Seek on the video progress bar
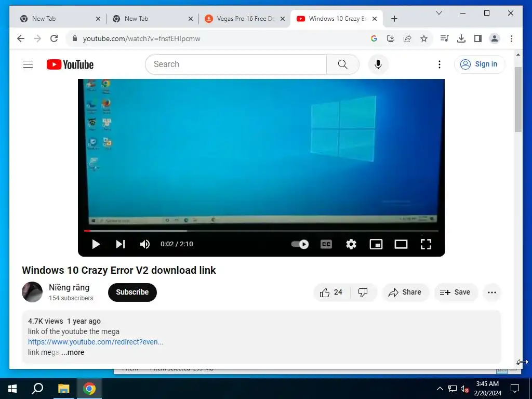The width and height of the screenshot is (532, 399). (261, 231)
